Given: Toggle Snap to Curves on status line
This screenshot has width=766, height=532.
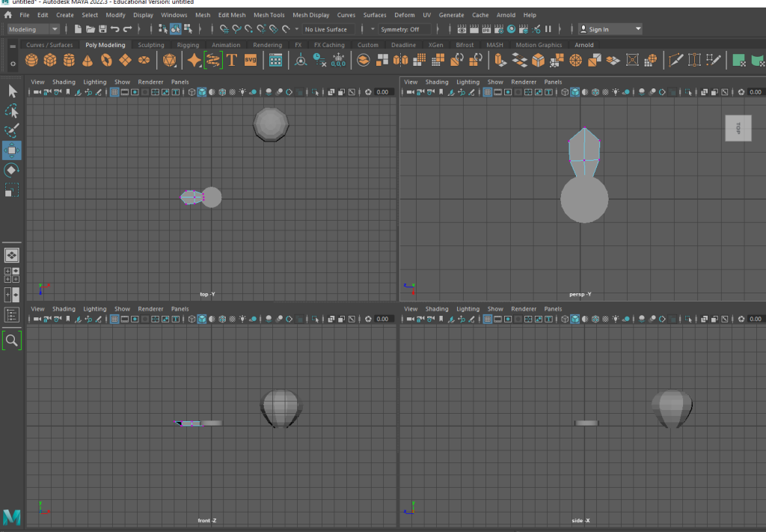Looking at the screenshot, I should click(x=236, y=29).
